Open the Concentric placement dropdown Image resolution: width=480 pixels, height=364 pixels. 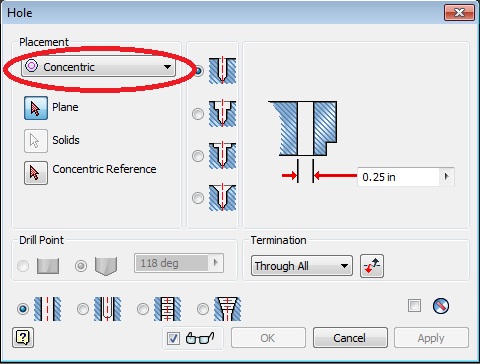tap(98, 67)
